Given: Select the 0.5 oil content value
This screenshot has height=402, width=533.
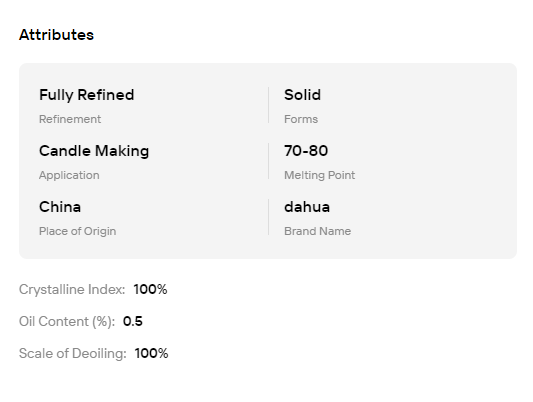Looking at the screenshot, I should pyautogui.click(x=133, y=321).
